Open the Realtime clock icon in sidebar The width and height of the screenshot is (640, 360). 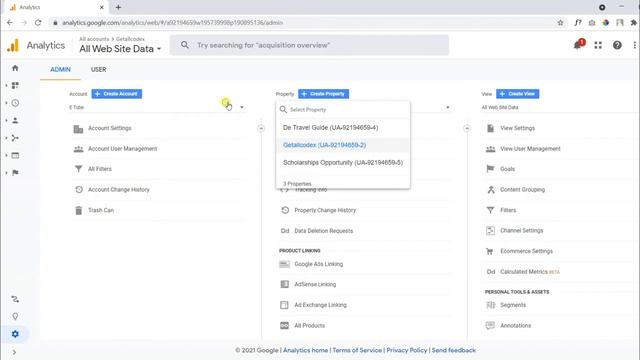(15, 103)
